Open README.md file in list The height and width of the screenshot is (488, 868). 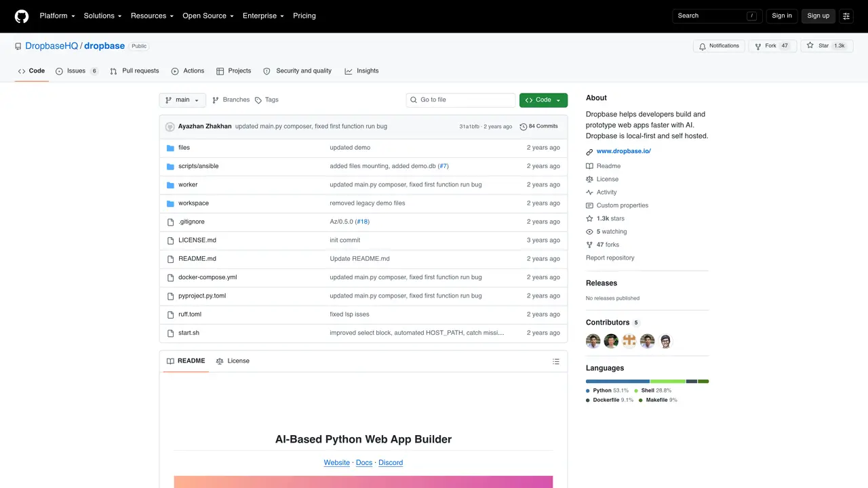(197, 259)
